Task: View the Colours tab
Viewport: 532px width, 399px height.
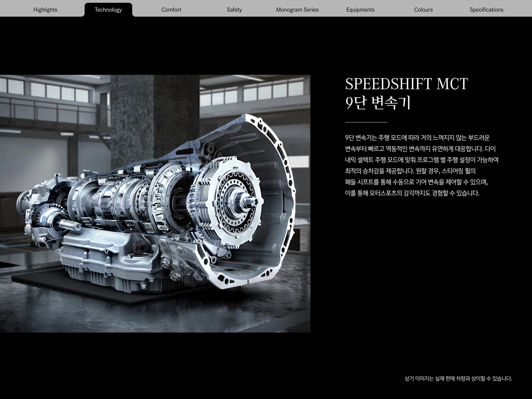Action: click(423, 10)
